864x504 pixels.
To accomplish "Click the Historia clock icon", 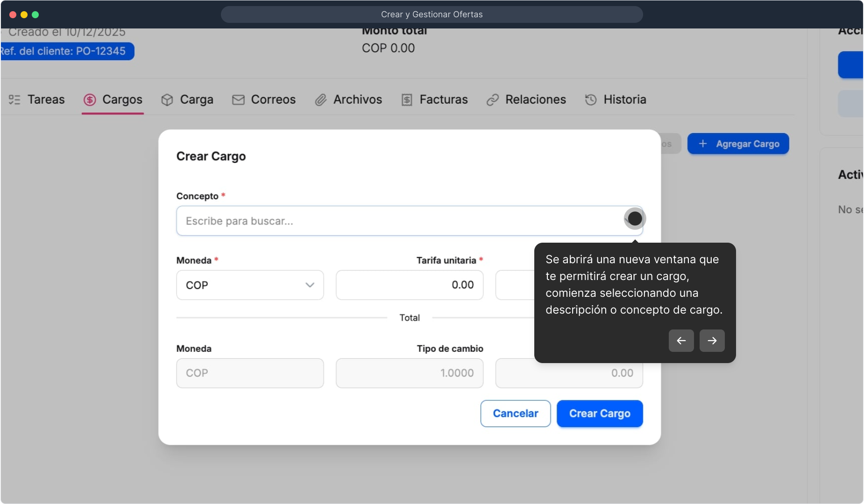I will [x=591, y=100].
